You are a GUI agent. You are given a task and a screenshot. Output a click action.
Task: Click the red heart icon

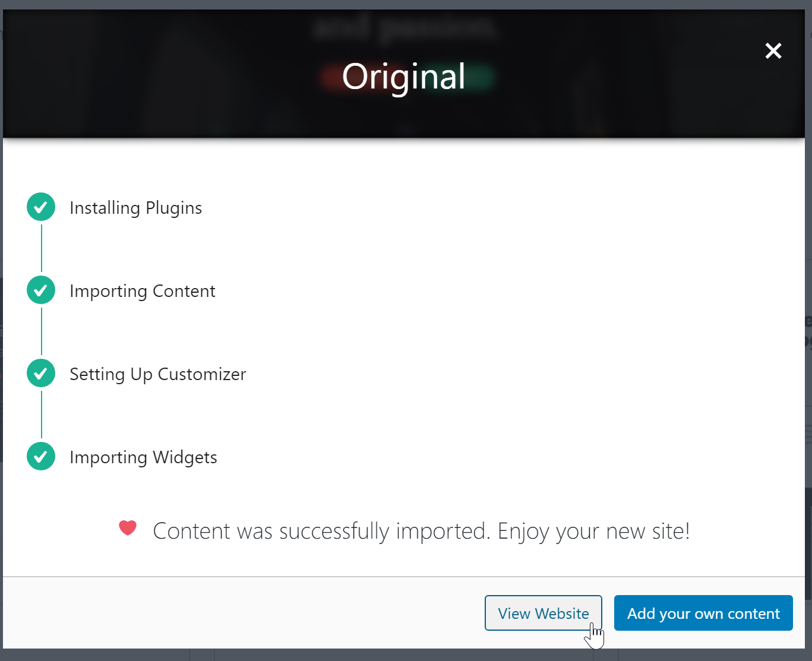tap(128, 527)
